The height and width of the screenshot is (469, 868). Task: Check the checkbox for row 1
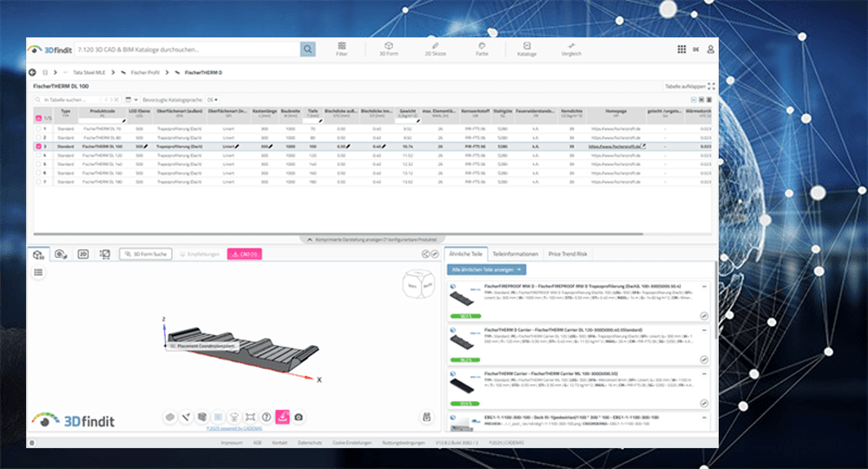[37, 128]
